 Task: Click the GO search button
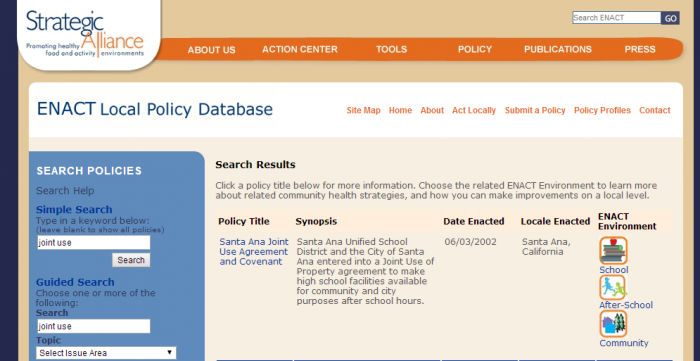tap(670, 18)
